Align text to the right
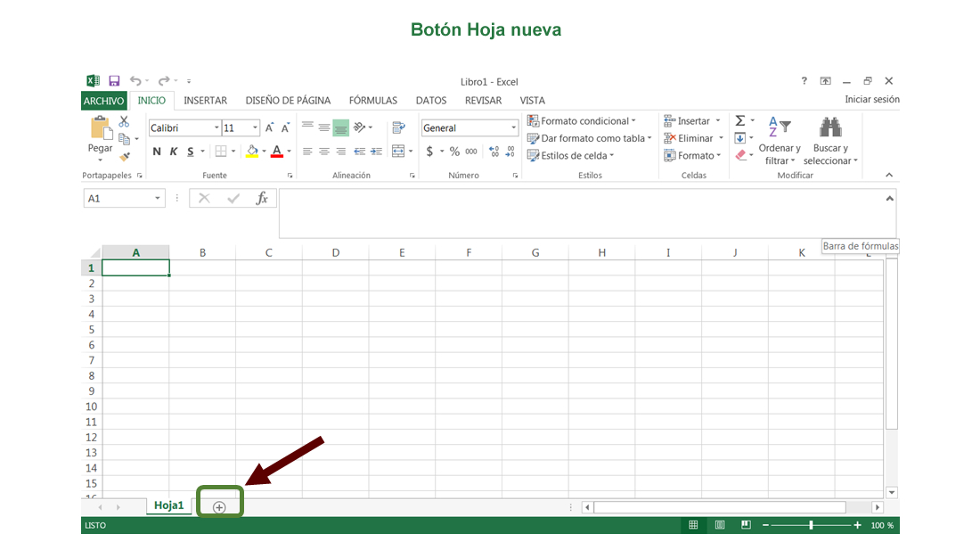 (340, 152)
